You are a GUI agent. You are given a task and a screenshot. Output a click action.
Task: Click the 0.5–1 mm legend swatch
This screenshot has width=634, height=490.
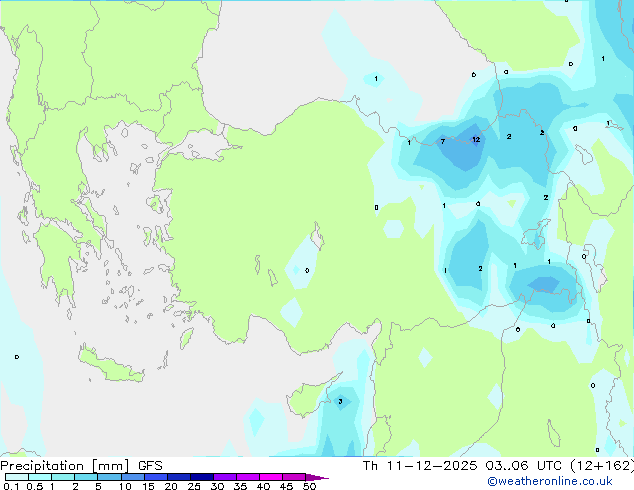point(40,477)
